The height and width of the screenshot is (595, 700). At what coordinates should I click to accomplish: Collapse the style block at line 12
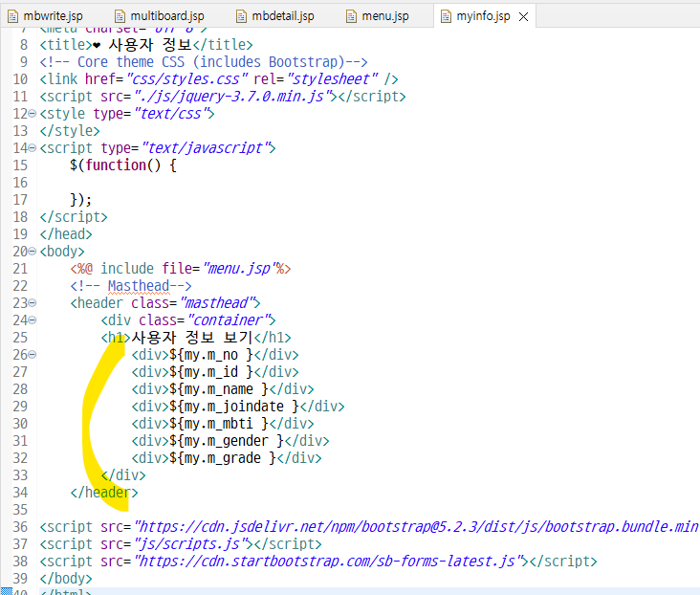pos(33,114)
